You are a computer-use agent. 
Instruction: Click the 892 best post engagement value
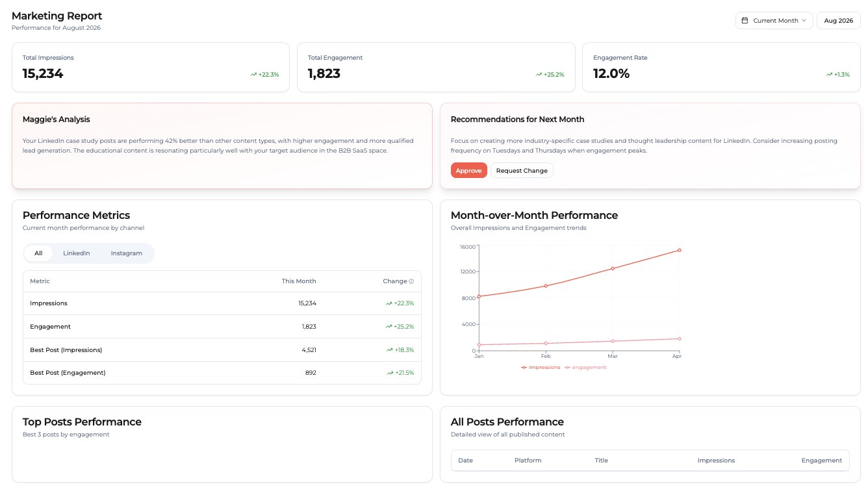[311, 374]
